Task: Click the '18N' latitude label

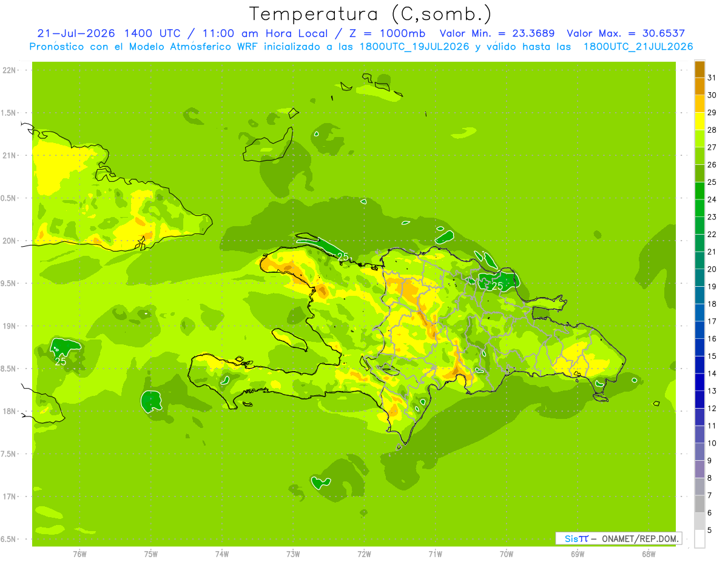Action: [x=9, y=411]
